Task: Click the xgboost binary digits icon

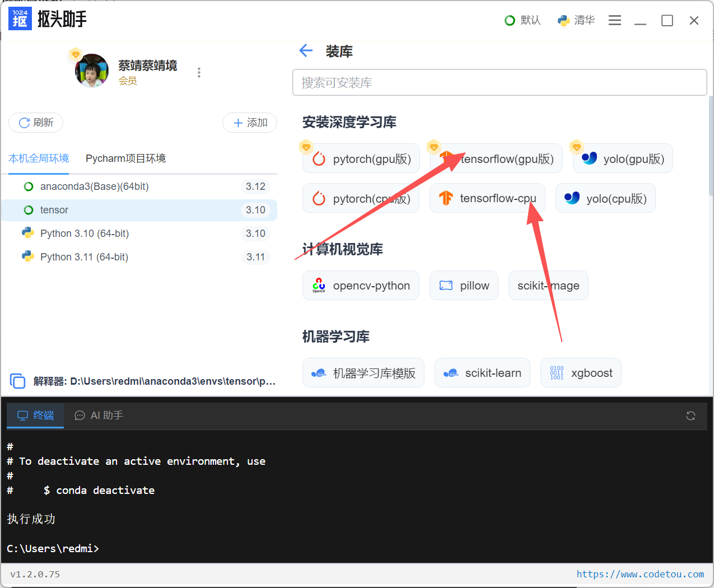Action: 557,373
